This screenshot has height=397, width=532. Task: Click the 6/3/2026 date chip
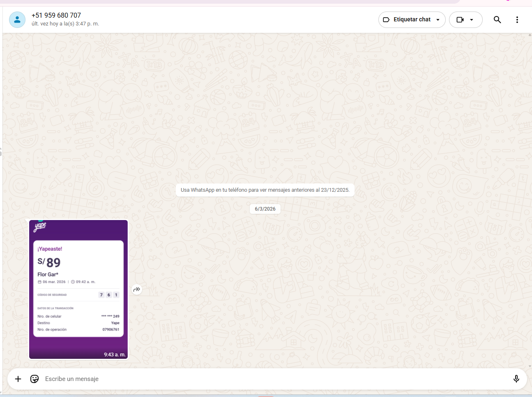pos(265,209)
